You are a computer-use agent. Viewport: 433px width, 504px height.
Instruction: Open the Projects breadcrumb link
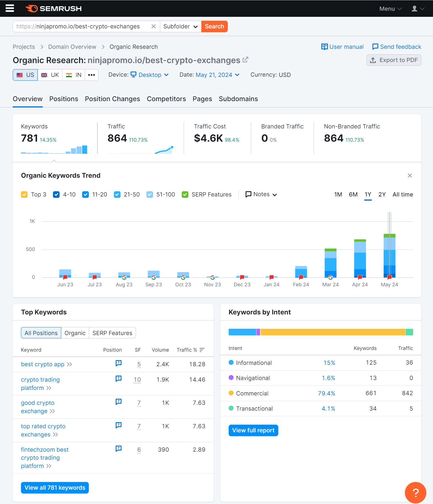click(24, 47)
